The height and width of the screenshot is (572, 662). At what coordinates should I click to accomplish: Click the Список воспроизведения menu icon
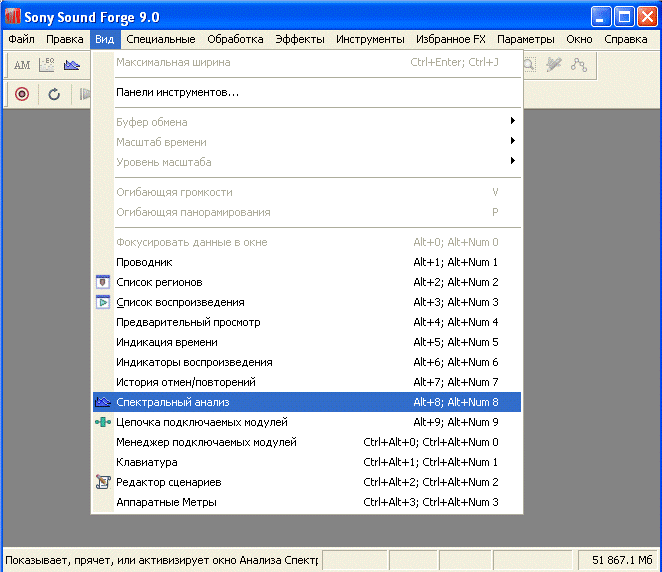pyautogui.click(x=103, y=302)
